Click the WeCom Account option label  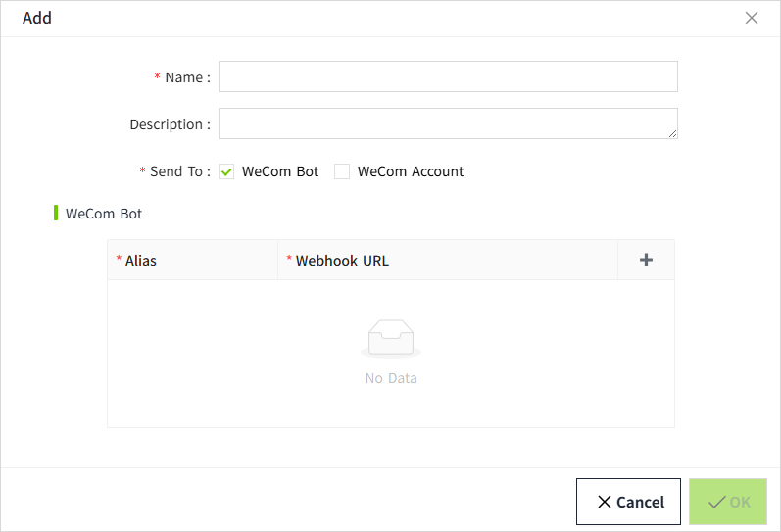click(x=411, y=171)
